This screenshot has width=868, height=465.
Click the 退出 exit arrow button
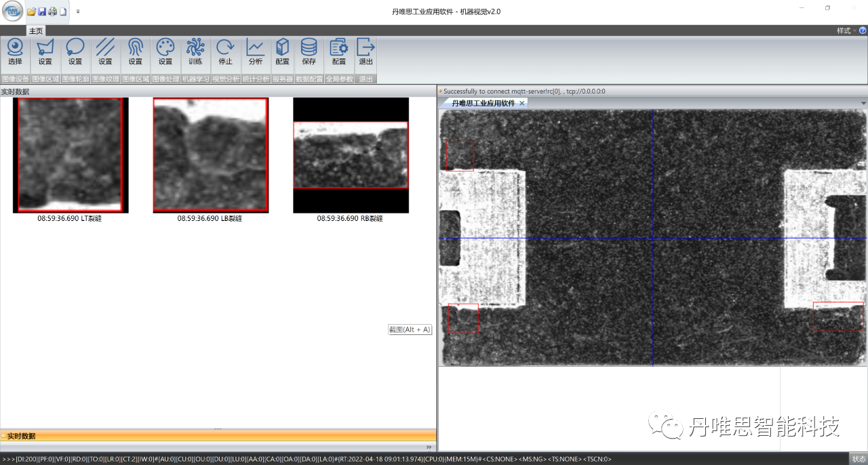click(x=366, y=52)
